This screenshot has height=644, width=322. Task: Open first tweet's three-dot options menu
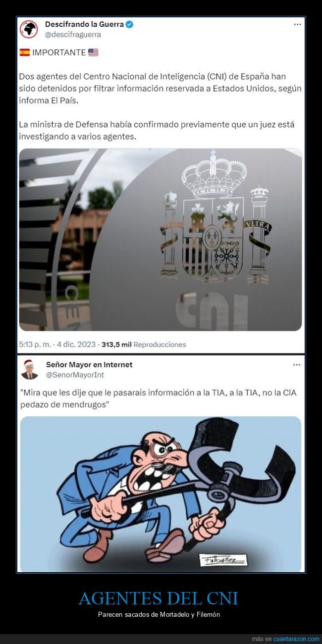(297, 24)
